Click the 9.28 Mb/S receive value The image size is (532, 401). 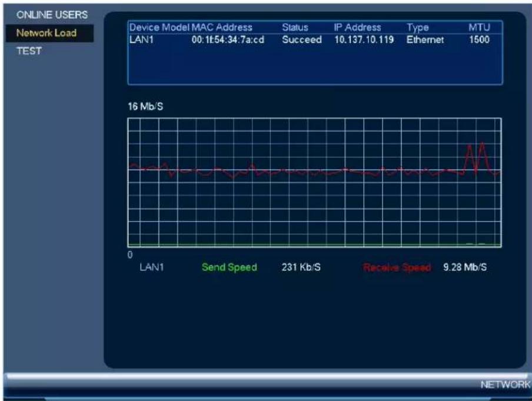465,267
